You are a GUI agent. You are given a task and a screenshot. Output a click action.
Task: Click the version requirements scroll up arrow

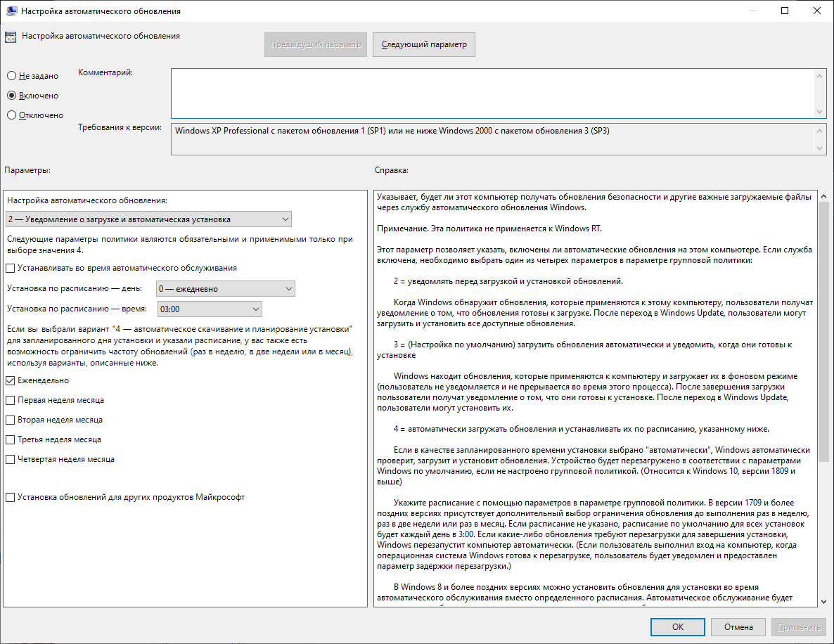click(x=820, y=131)
